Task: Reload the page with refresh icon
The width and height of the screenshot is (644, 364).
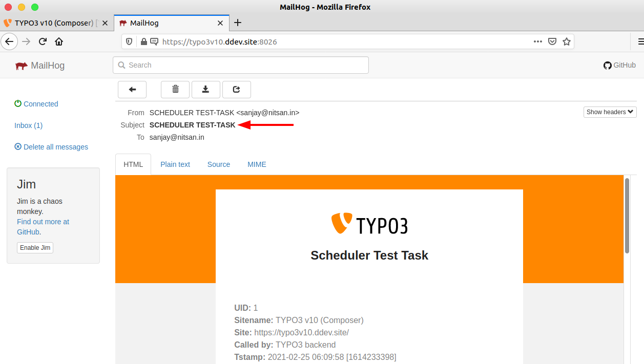Action: pos(43,41)
